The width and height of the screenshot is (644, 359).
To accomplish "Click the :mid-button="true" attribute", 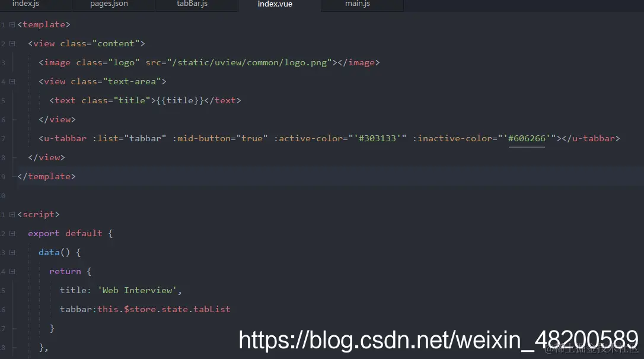I will [x=220, y=138].
